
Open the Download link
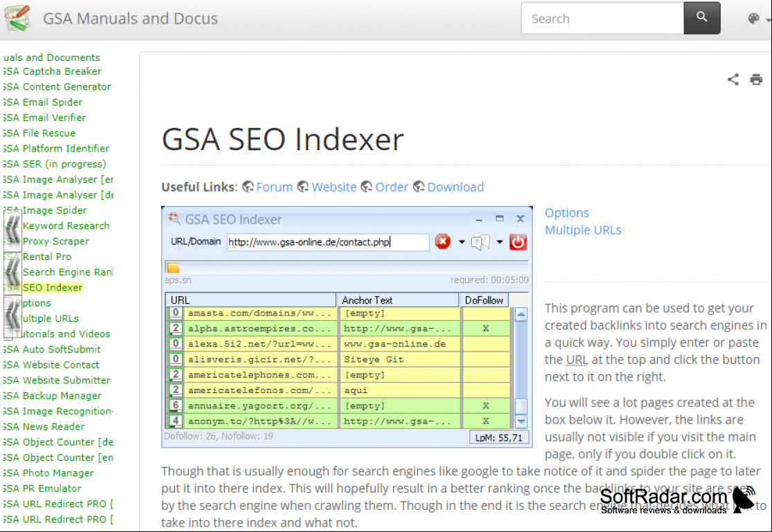455,187
